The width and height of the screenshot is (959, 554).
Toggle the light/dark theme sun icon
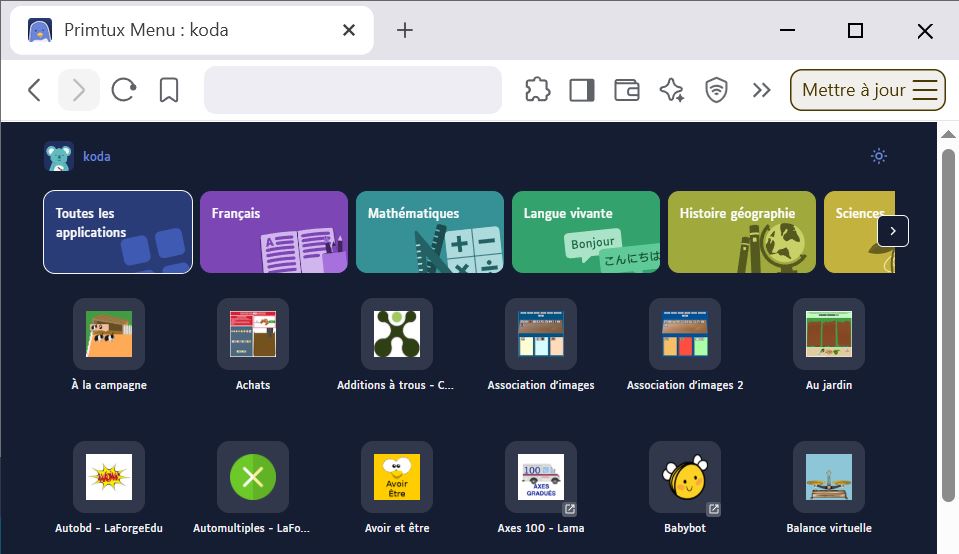(879, 156)
